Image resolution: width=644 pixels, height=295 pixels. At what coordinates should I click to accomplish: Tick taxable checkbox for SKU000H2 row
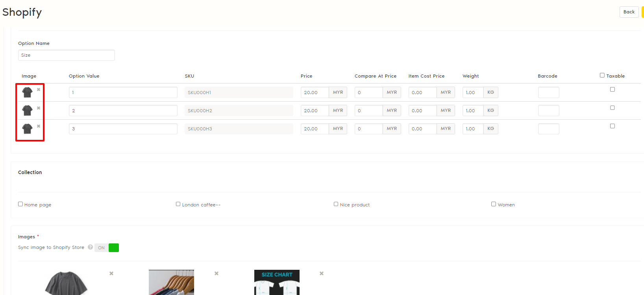coord(613,108)
